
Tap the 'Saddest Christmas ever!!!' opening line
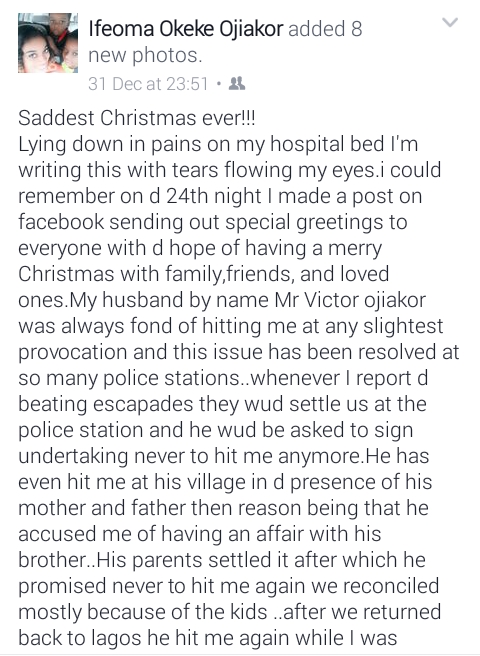click(x=137, y=118)
